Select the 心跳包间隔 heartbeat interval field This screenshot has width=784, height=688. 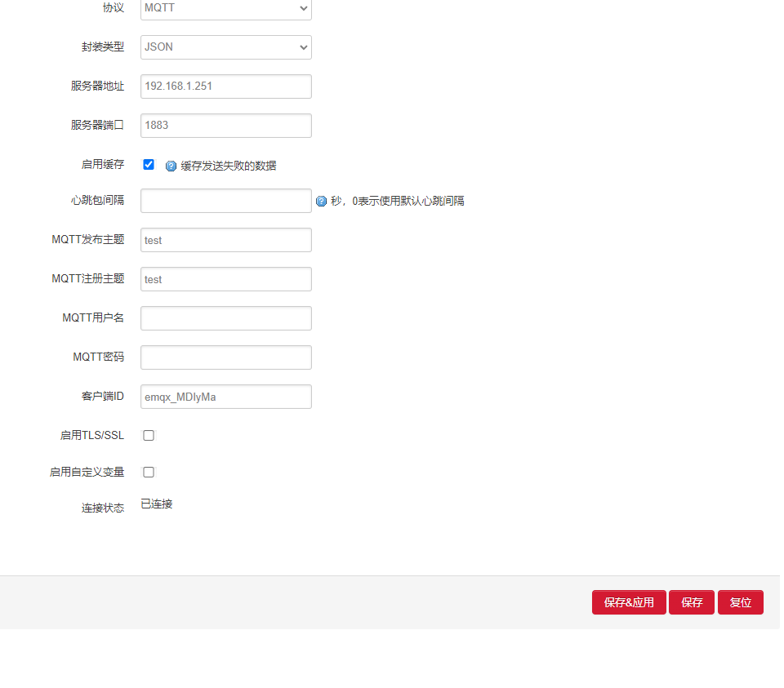pyautogui.click(x=225, y=201)
